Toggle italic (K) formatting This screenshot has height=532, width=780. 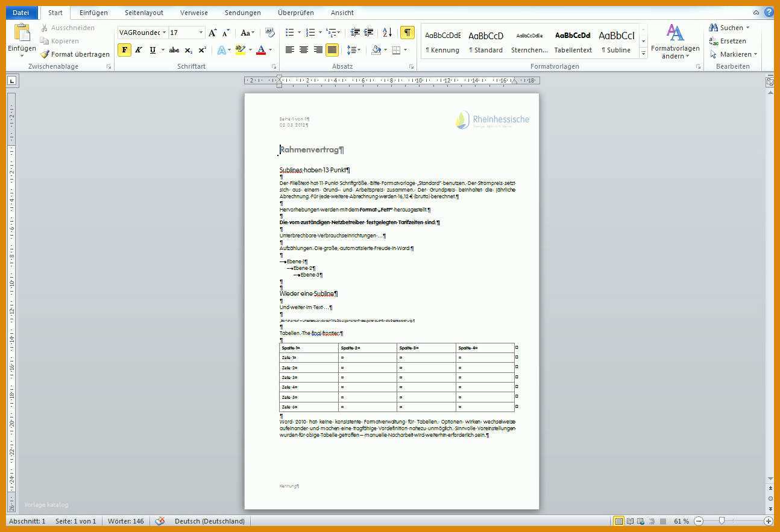pos(139,50)
